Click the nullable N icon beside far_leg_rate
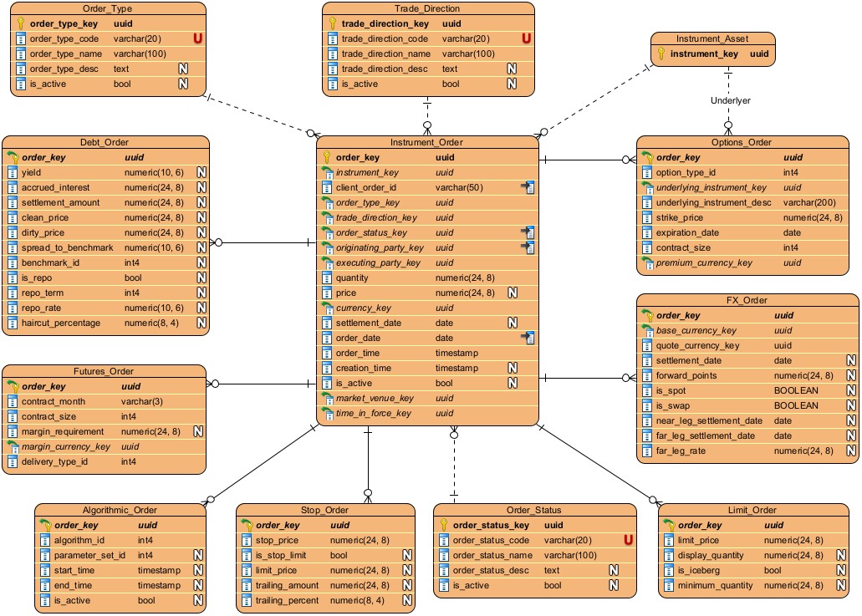Image resolution: width=862 pixels, height=616 pixels. coord(851,451)
